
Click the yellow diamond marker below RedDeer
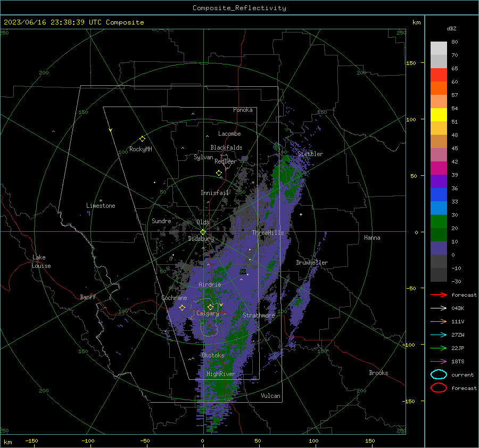point(219,173)
